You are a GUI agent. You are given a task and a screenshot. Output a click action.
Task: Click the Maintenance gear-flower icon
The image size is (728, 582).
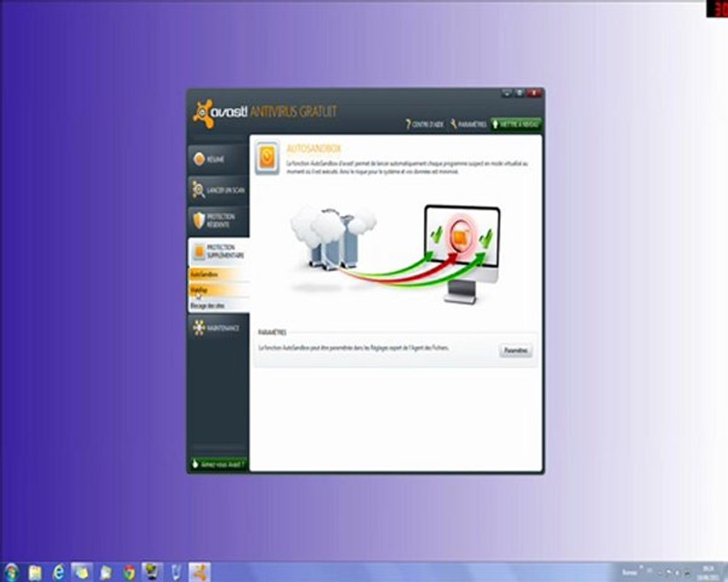(199, 327)
